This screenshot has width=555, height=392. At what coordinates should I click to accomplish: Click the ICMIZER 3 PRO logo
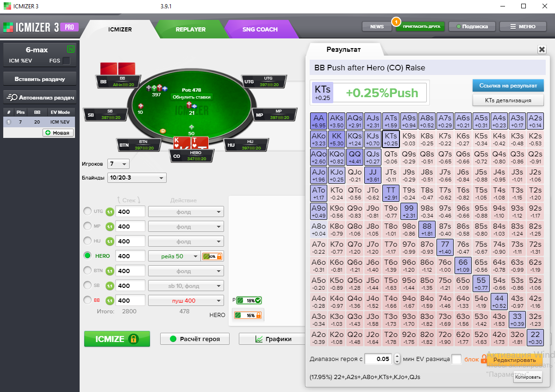(x=41, y=27)
